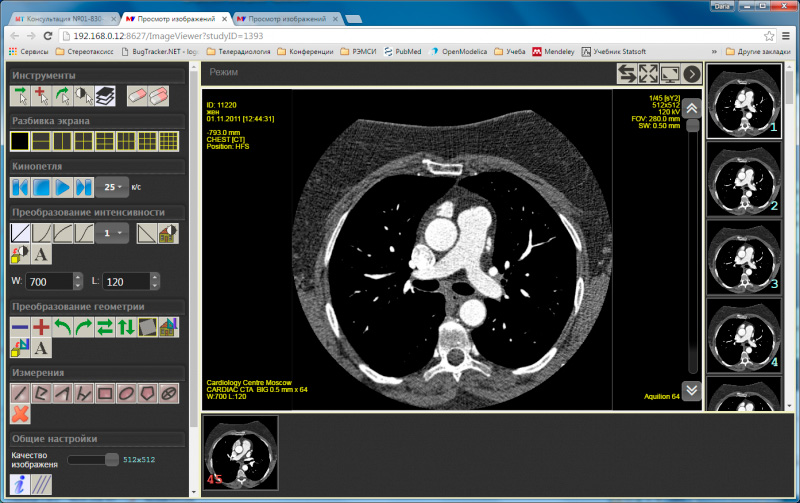The height and width of the screenshot is (503, 800).
Task: Select the angle measurement tool
Action: 62,393
